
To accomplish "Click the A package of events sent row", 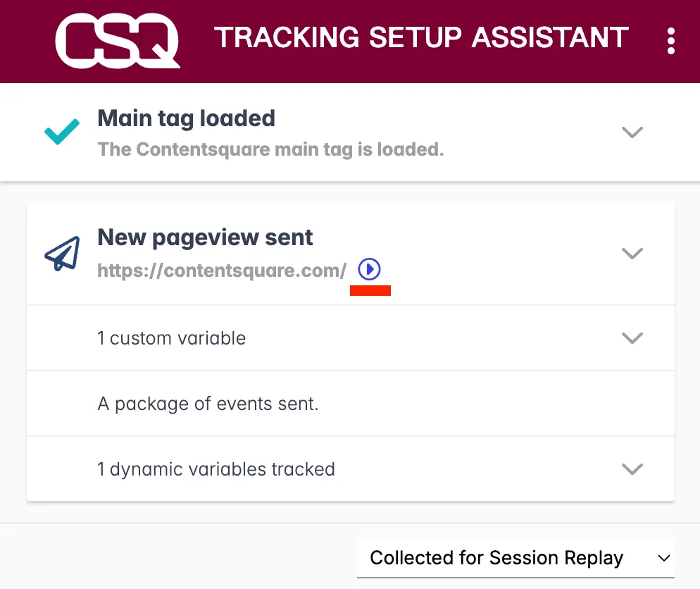I will pyautogui.click(x=208, y=404).
